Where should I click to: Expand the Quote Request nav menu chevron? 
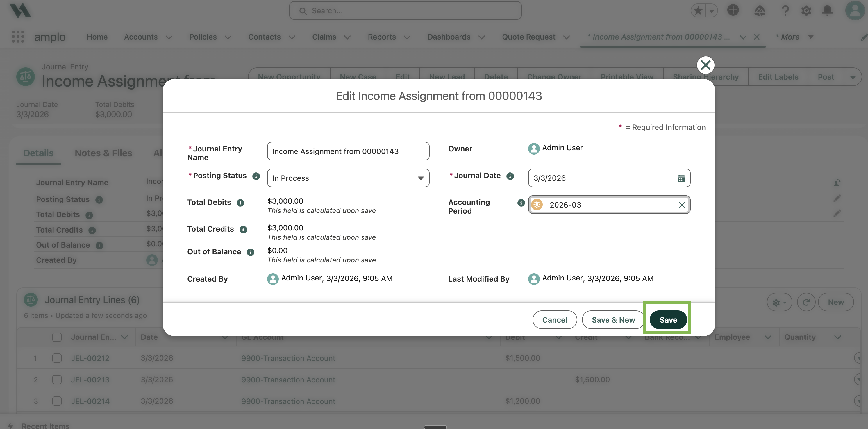pyautogui.click(x=567, y=37)
